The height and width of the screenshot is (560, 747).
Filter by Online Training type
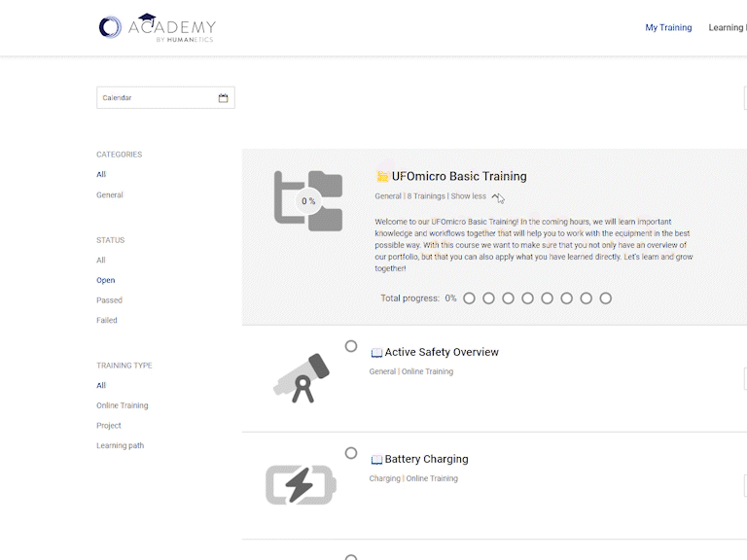point(123,405)
